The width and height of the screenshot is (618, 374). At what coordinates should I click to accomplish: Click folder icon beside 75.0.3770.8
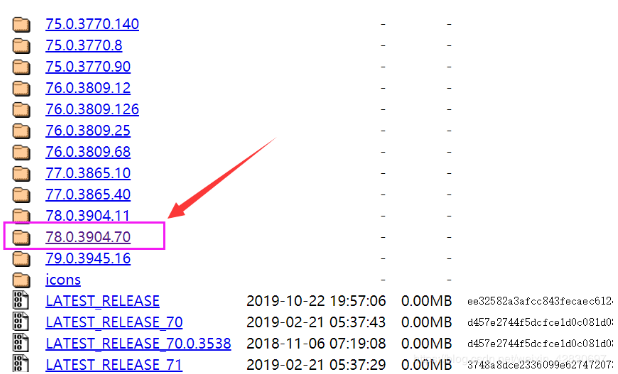pos(21,46)
